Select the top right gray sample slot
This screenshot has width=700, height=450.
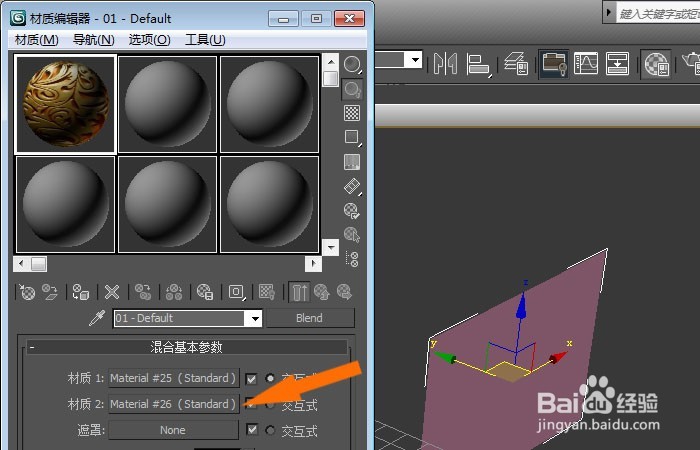[269, 104]
